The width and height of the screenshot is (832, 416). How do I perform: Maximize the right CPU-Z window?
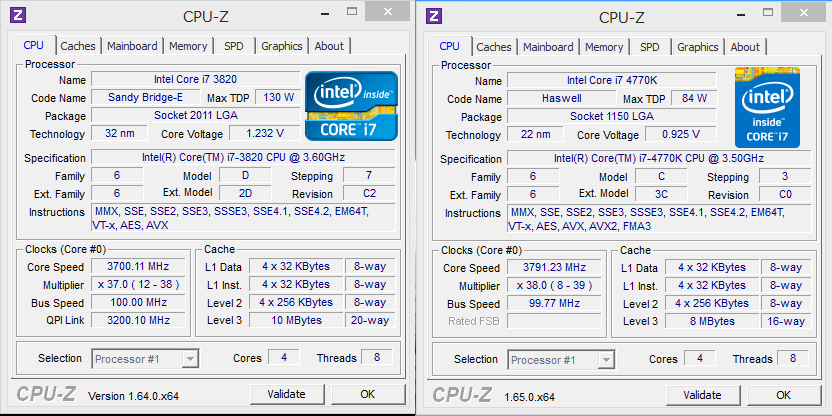point(769,11)
